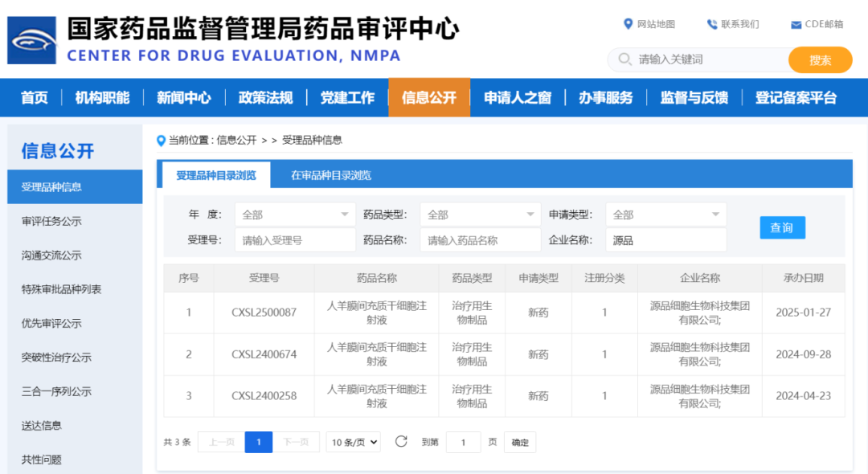The height and width of the screenshot is (474, 868).
Task: Click the orange 搜索 search button
Action: click(x=820, y=60)
